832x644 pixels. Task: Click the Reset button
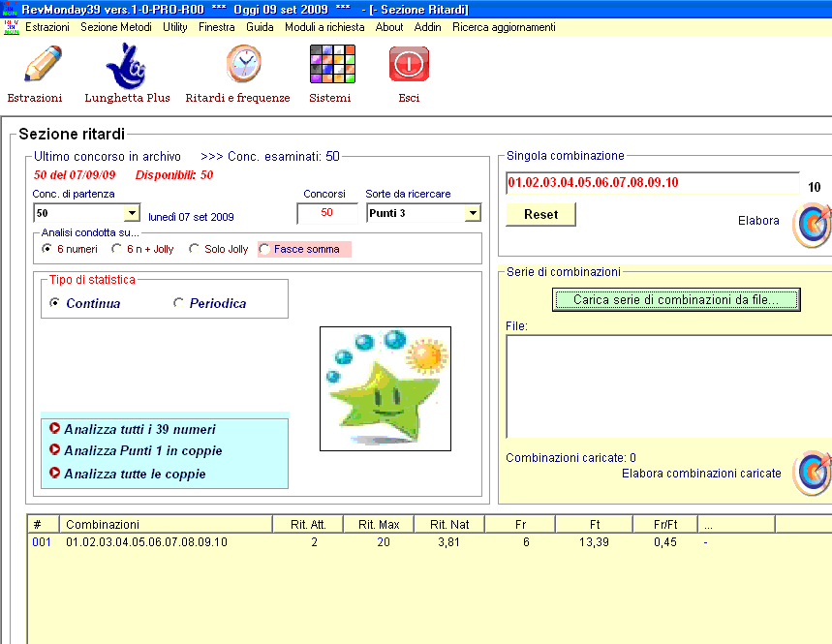[540, 214]
